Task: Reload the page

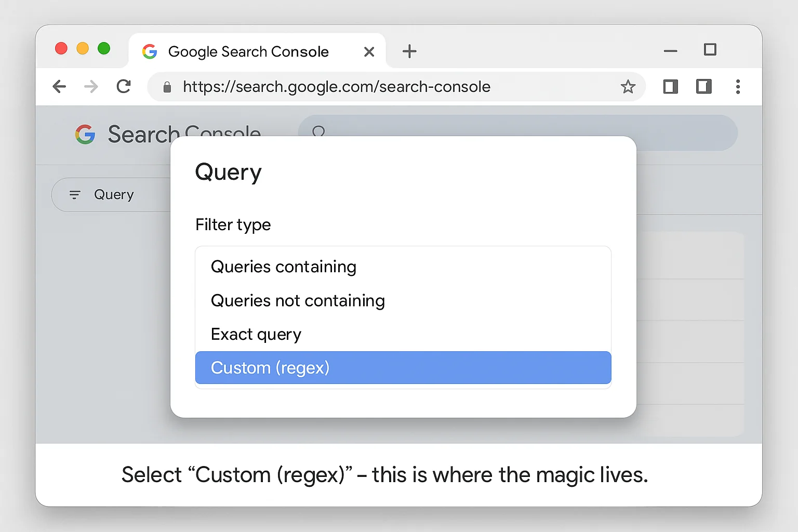Action: tap(123, 86)
